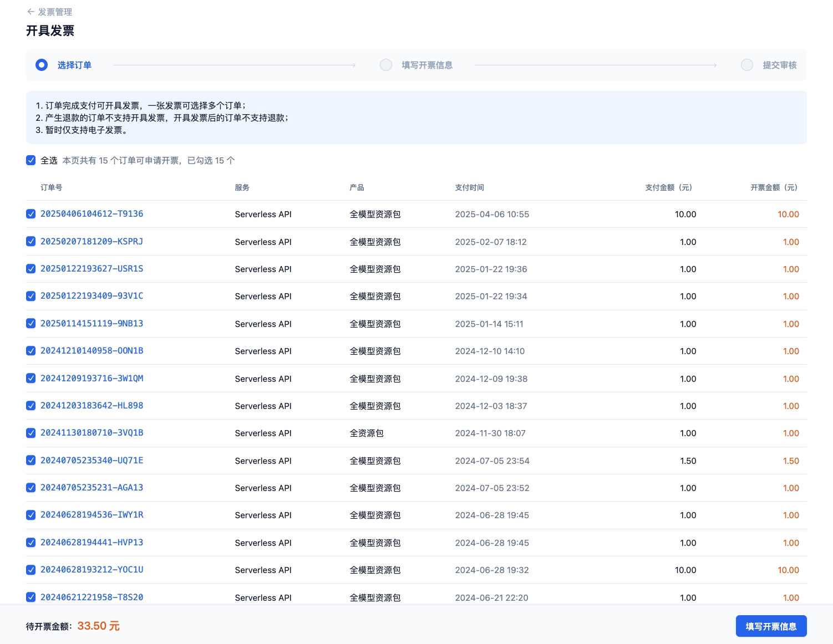Click the 产品 column header
The width and height of the screenshot is (833, 644).
(x=357, y=187)
